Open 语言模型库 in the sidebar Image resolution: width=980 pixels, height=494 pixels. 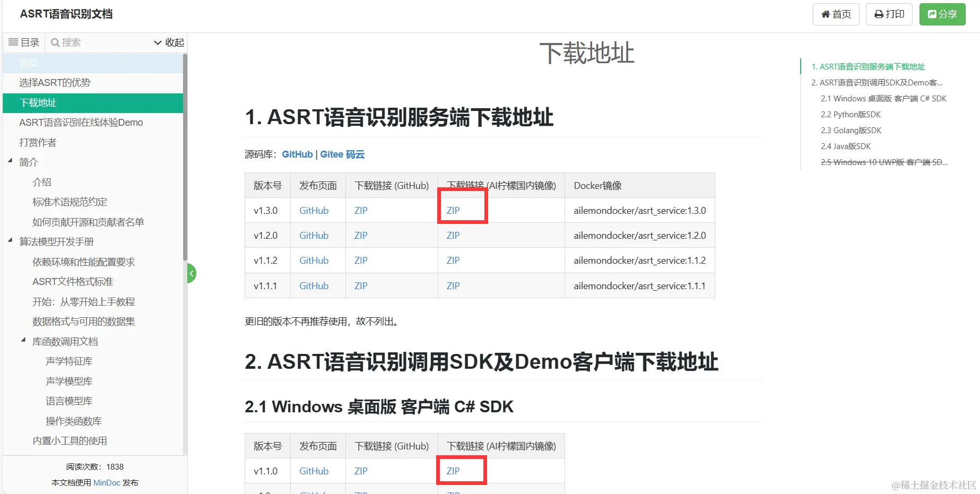(x=69, y=401)
